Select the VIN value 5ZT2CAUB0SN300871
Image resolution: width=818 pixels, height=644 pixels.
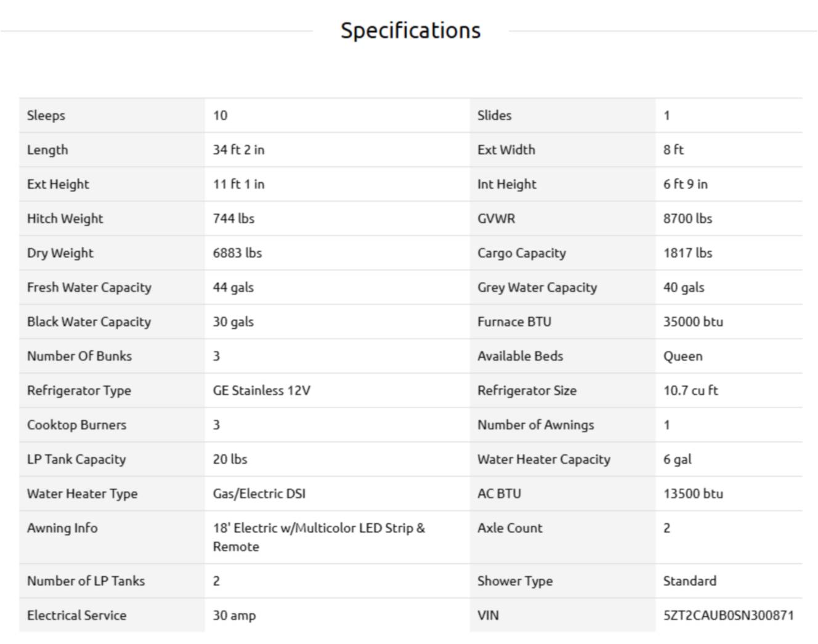pos(728,615)
